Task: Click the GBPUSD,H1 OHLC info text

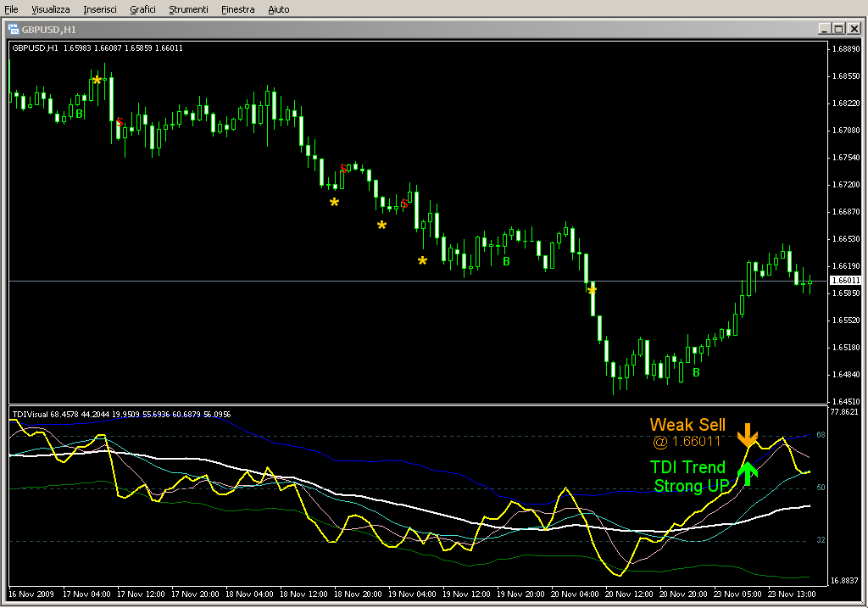Action: [97, 48]
